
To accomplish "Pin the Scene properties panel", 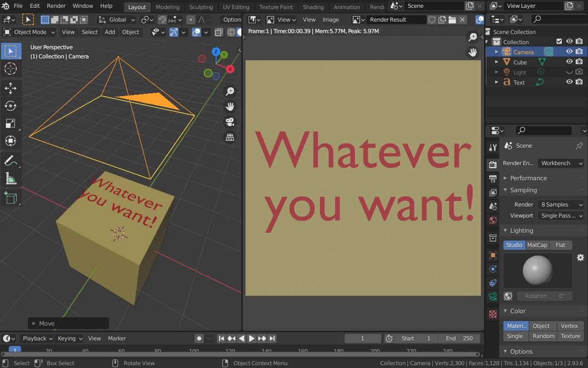I will 579,145.
